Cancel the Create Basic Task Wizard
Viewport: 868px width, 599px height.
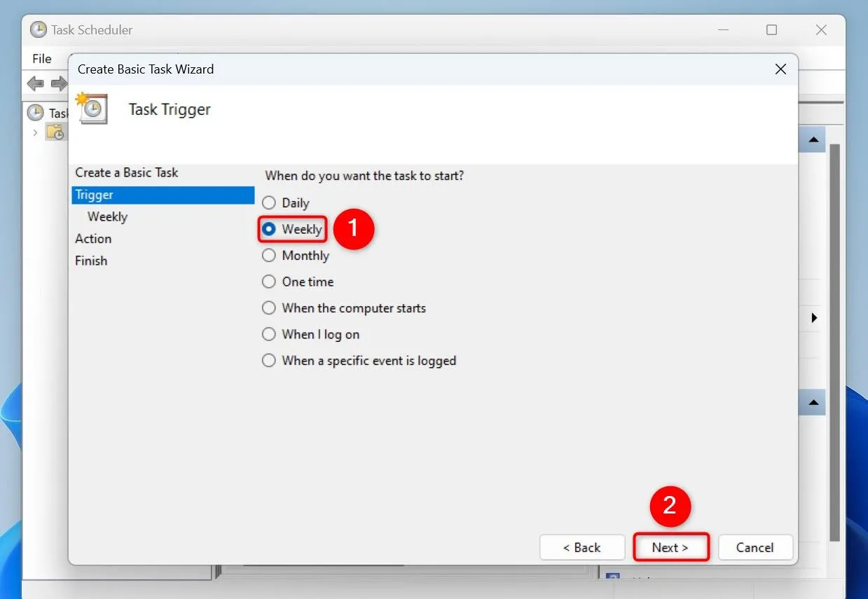pyautogui.click(x=755, y=547)
